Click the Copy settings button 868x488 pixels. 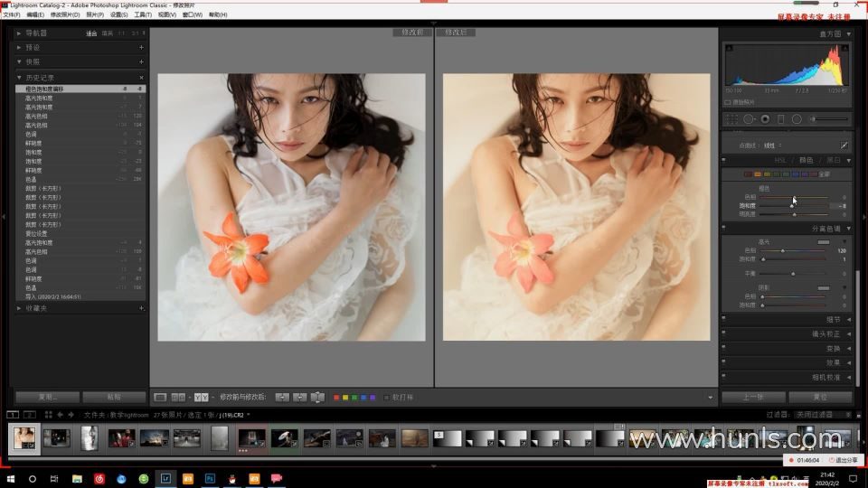(47, 398)
